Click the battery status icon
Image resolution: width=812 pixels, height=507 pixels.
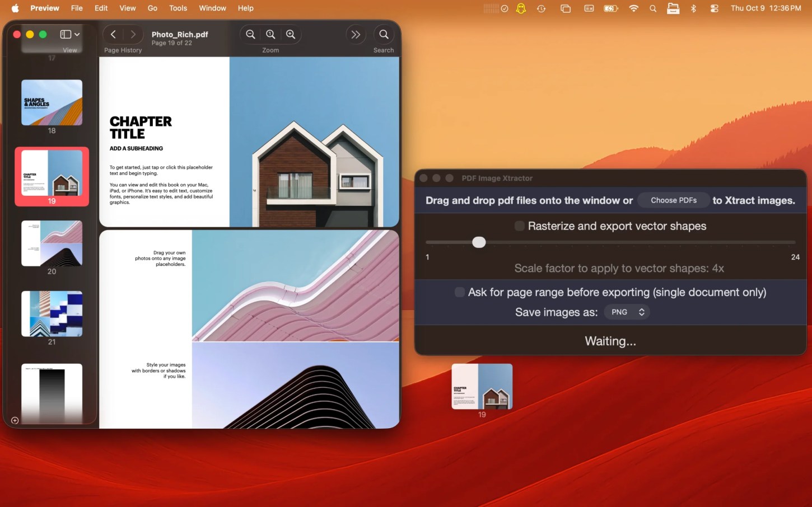(611, 8)
